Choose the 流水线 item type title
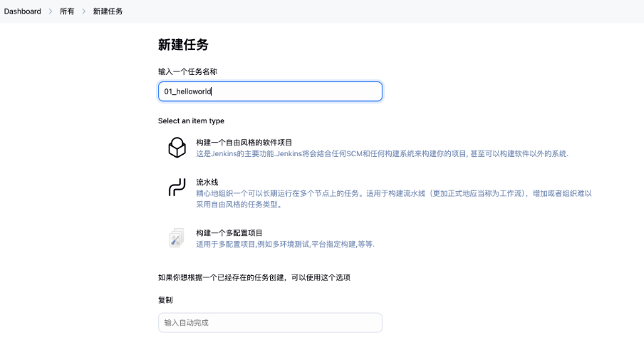The width and height of the screenshot is (644, 343). tap(207, 183)
